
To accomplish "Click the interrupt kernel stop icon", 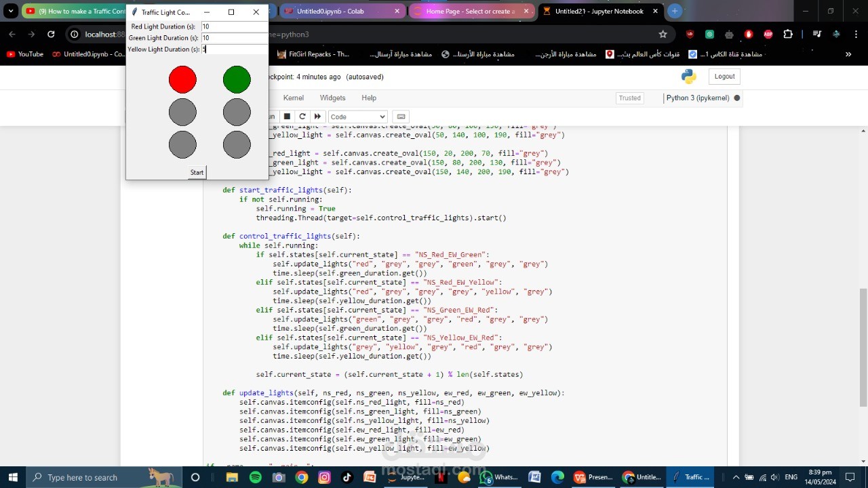I will (287, 117).
